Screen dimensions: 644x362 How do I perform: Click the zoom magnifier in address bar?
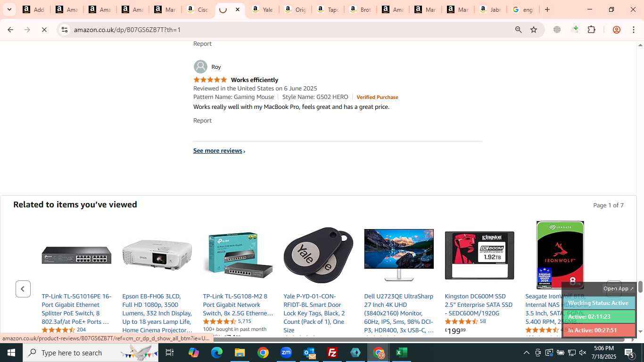[519, 30]
